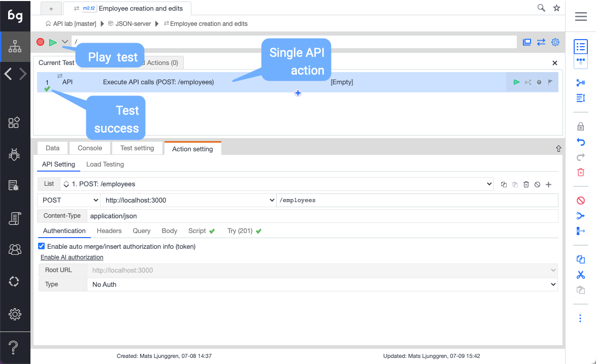
Task: Go forward with the right arrow in sidebar
Action: coord(23,73)
